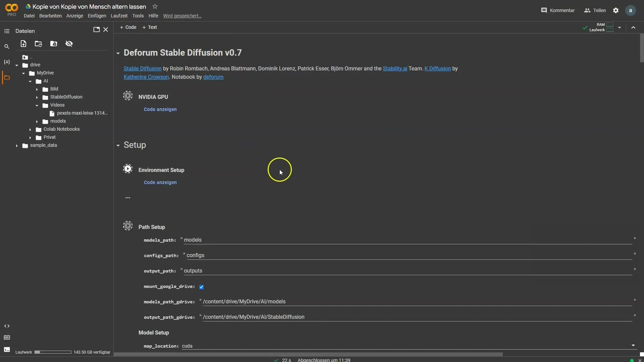The height and width of the screenshot is (362, 644).
Task: Open RAM and Laufwerk resource indicator
Action: coord(601,27)
